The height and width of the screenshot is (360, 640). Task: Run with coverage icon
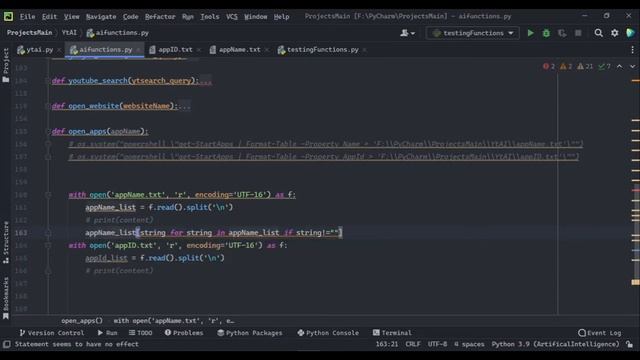pos(562,33)
